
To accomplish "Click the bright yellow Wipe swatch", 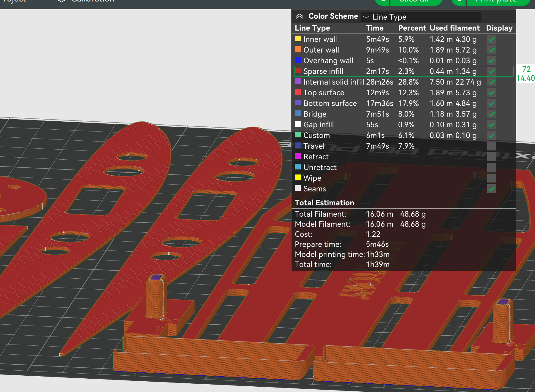I will click(x=298, y=177).
